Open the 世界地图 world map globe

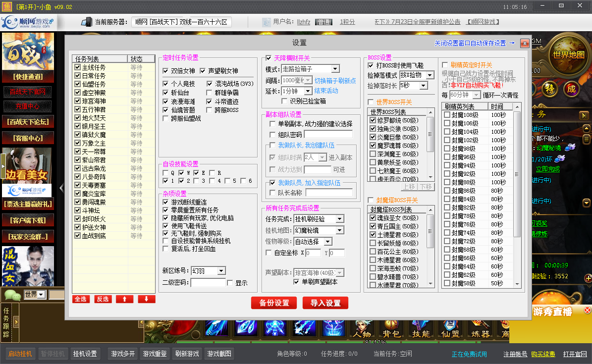568,55
